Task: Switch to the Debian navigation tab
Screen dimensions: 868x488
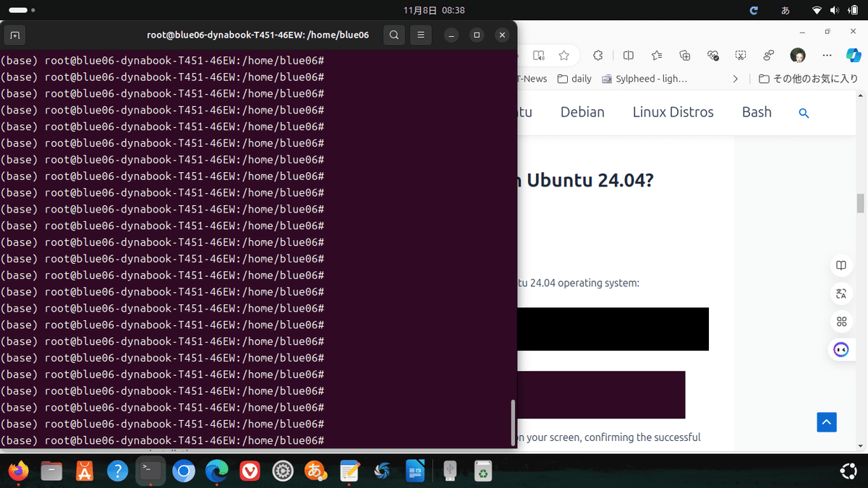Action: click(x=582, y=112)
